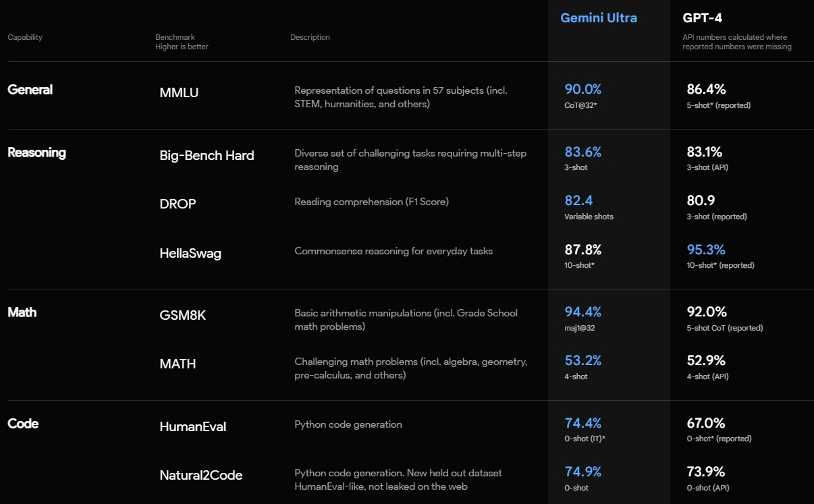Click the HumanEval Python code generation description

[348, 424]
